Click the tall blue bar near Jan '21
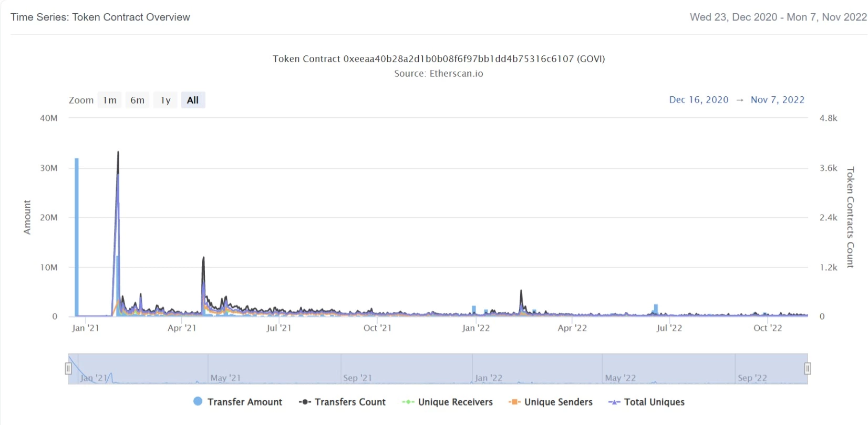The width and height of the screenshot is (868, 425). tap(77, 237)
